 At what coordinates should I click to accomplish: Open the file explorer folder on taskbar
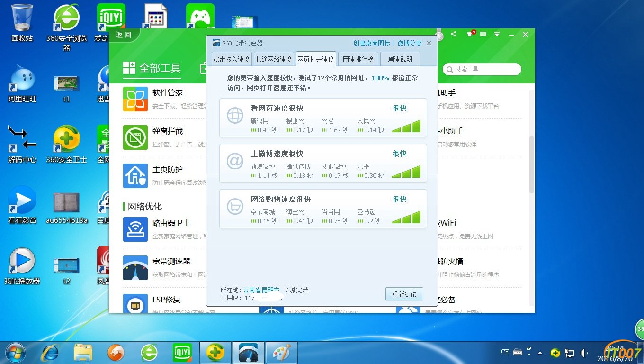(x=83, y=353)
